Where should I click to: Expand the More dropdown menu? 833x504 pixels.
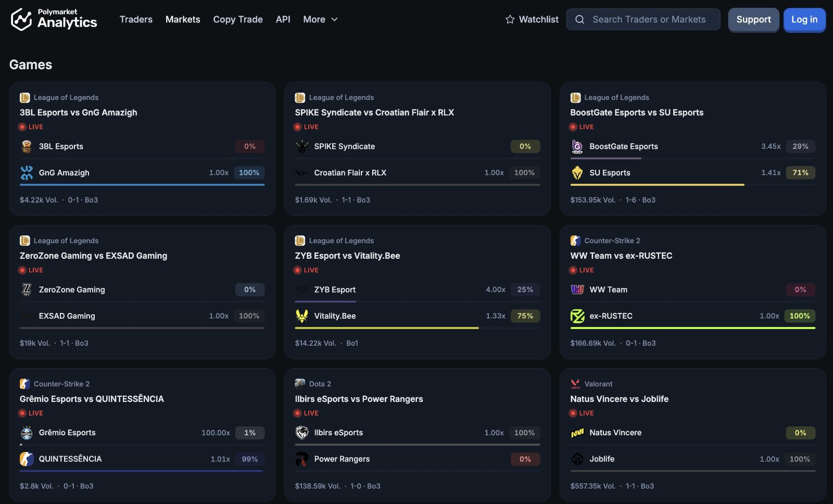pos(320,19)
